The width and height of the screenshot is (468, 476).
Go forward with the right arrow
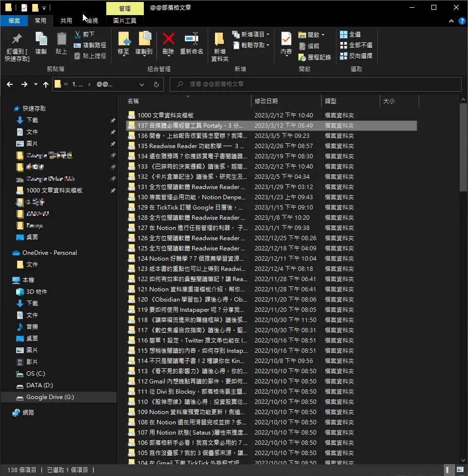[x=24, y=84]
